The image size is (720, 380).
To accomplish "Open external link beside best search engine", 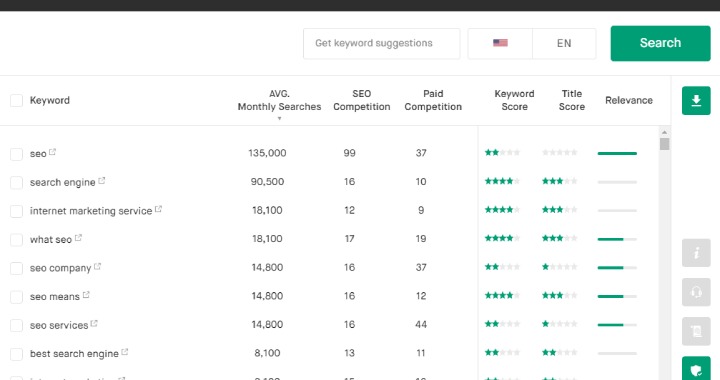I will point(124,352).
